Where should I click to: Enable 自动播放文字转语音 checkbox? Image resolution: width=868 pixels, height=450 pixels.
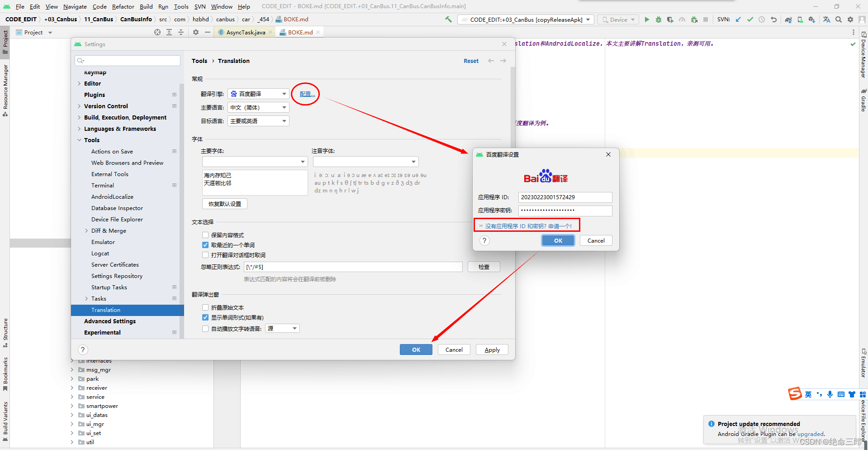pos(205,329)
